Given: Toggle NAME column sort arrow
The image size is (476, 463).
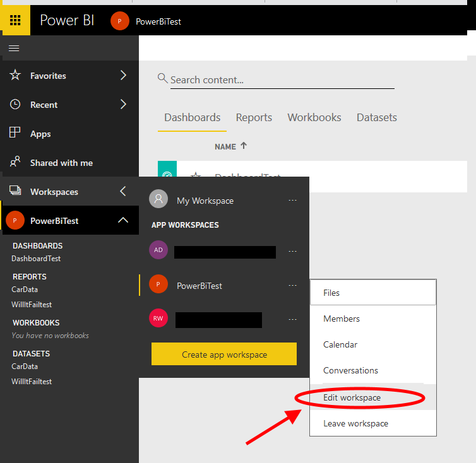Looking at the screenshot, I should click(x=244, y=146).
